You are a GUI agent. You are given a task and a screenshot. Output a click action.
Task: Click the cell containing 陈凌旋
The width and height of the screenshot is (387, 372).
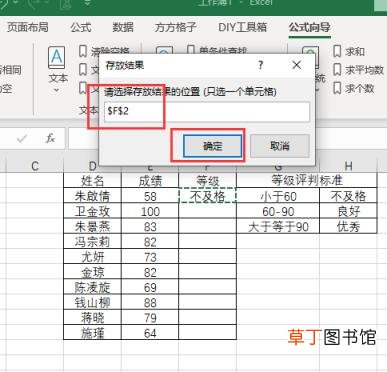click(x=92, y=287)
